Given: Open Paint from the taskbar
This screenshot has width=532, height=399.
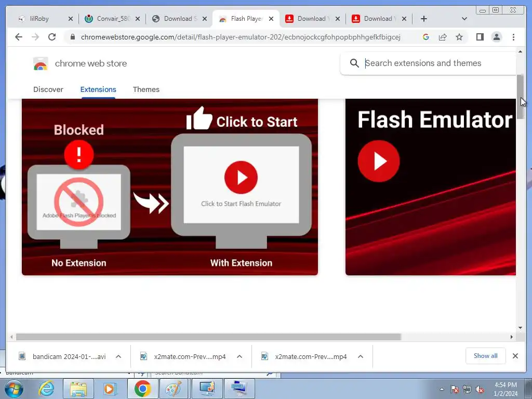Looking at the screenshot, I should (174, 389).
